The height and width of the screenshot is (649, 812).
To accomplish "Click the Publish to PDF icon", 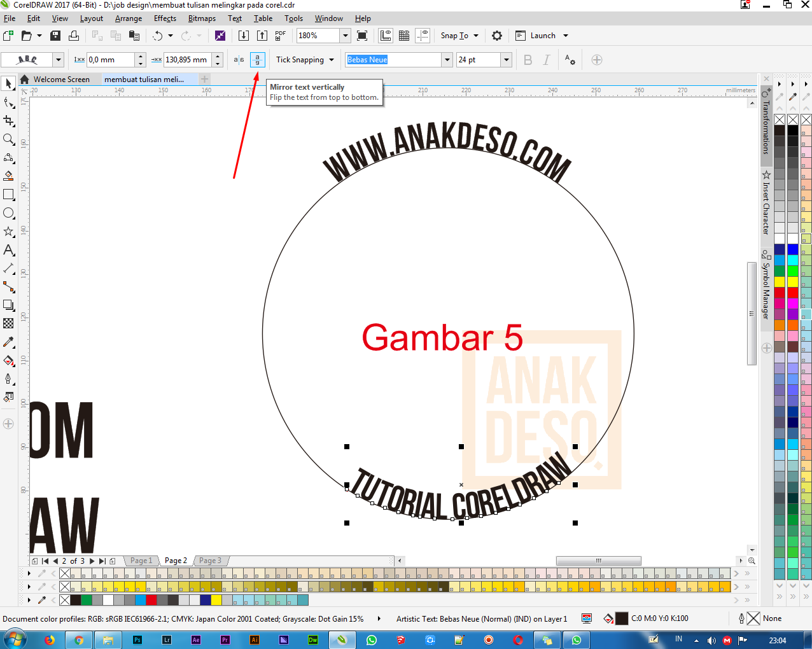I will [281, 36].
